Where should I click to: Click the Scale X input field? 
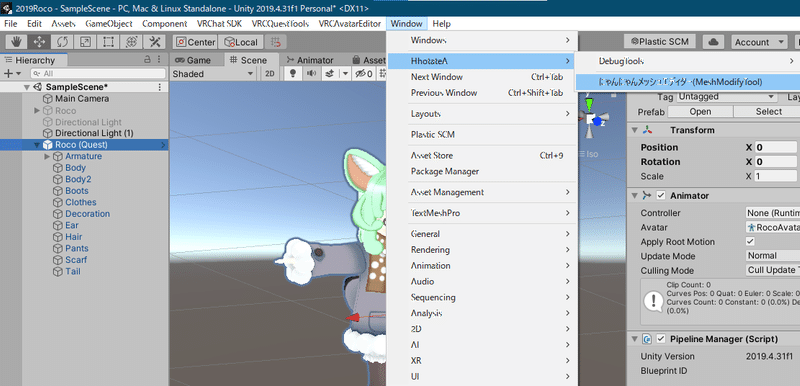coord(776,176)
